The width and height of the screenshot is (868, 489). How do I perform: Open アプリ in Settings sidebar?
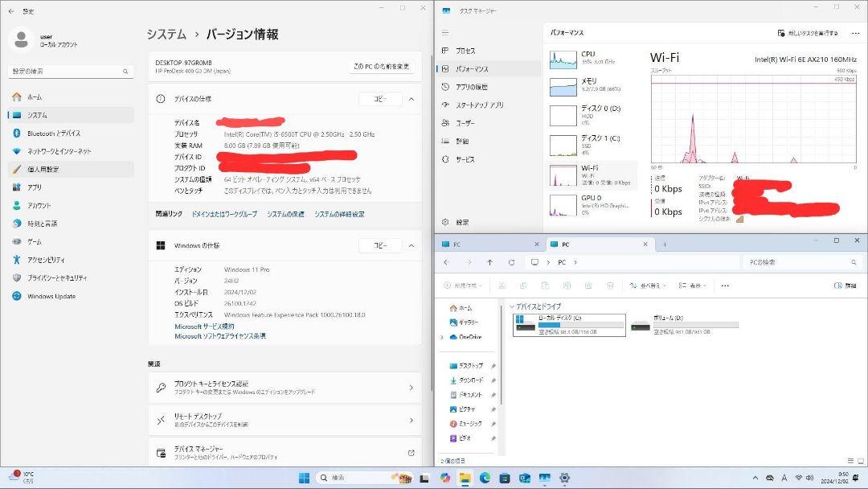pos(71,187)
